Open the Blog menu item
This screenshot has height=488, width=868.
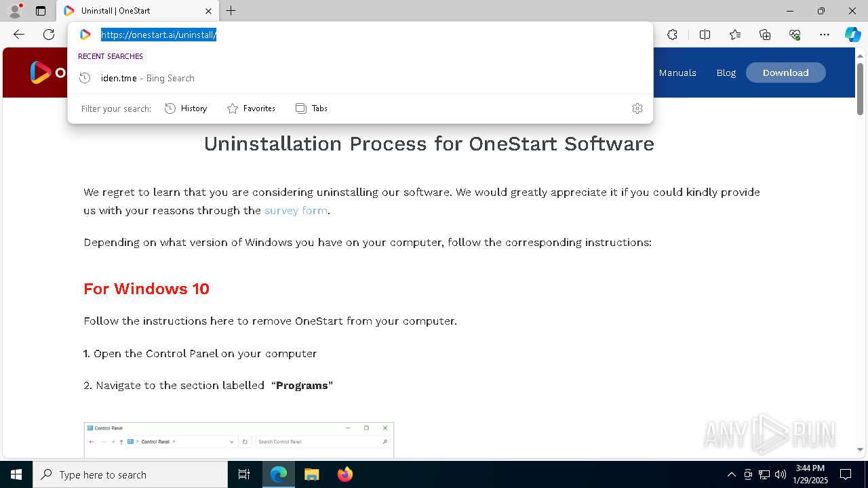(x=726, y=73)
